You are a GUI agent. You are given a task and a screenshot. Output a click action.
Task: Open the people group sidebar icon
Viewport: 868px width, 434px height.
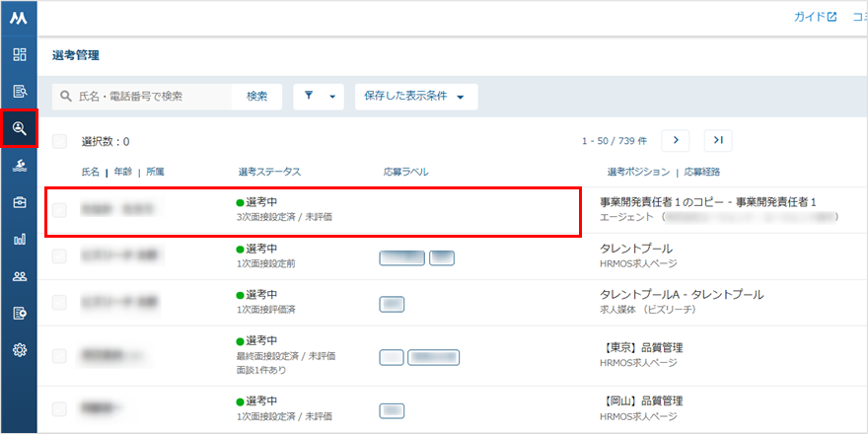(20, 276)
